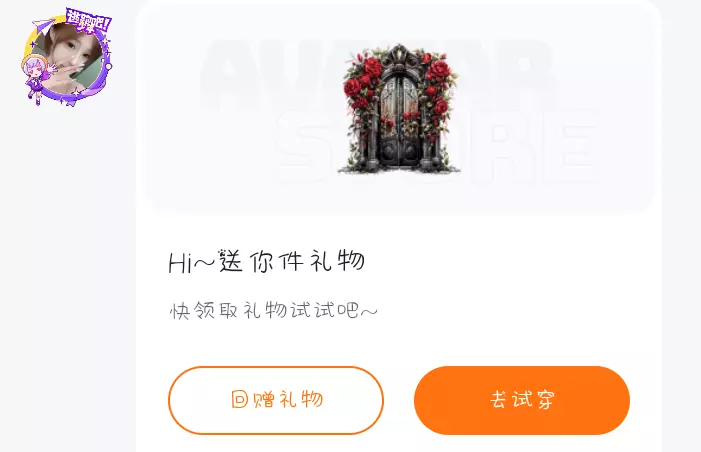
Task: Tap the paper plane icon on avatar frame
Action: 43,25
